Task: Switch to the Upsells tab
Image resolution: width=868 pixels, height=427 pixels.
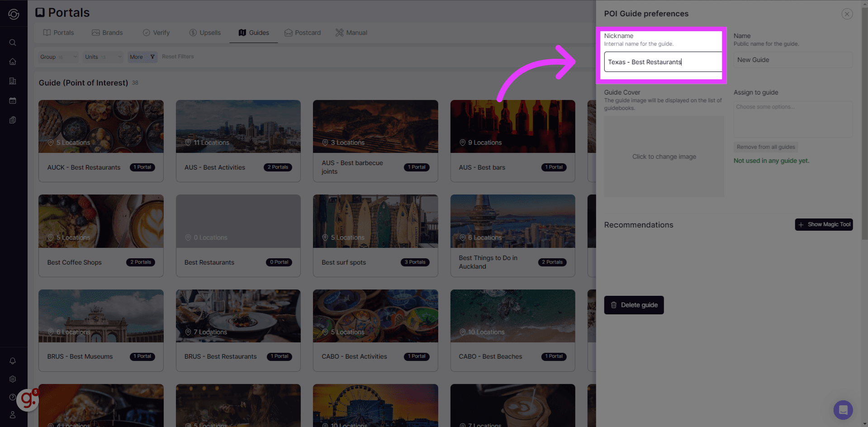Action: [x=205, y=33]
